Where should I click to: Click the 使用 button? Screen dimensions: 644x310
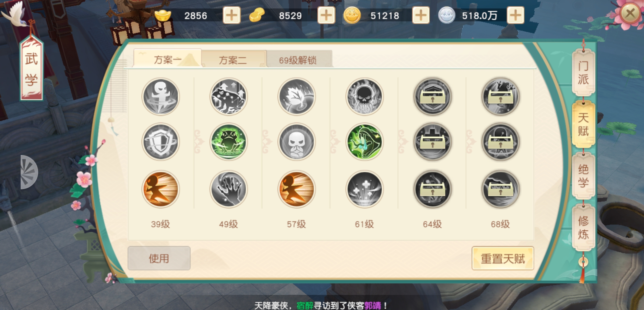[159, 258]
